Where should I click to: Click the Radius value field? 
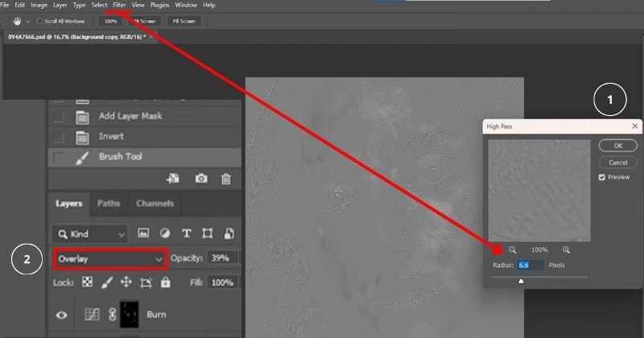pyautogui.click(x=530, y=266)
